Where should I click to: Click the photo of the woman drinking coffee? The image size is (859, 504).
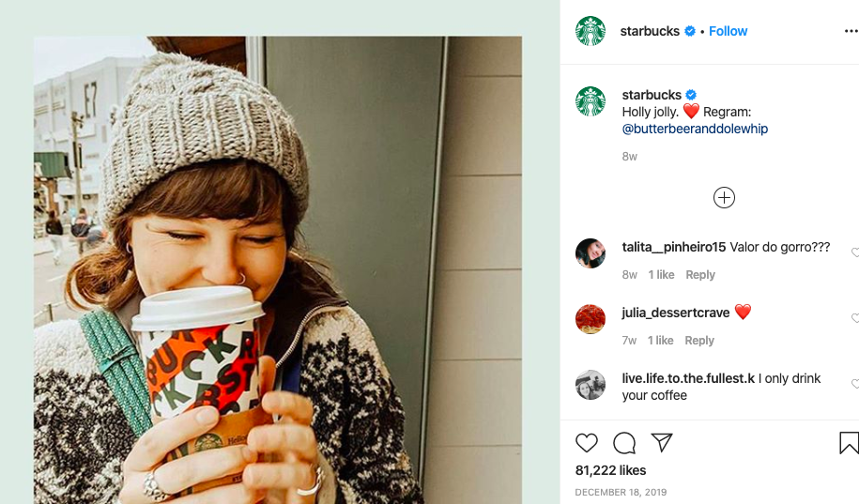point(278,270)
